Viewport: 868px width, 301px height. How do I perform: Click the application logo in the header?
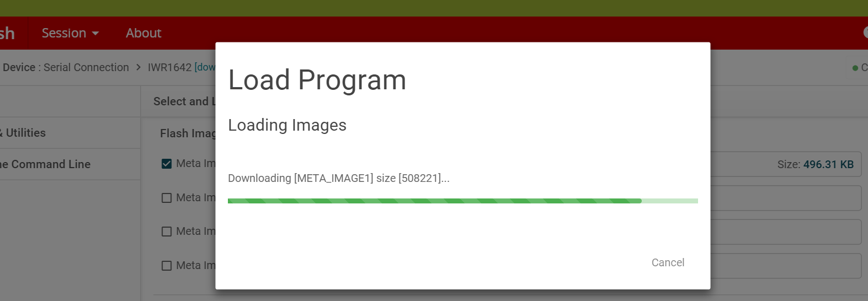7,33
